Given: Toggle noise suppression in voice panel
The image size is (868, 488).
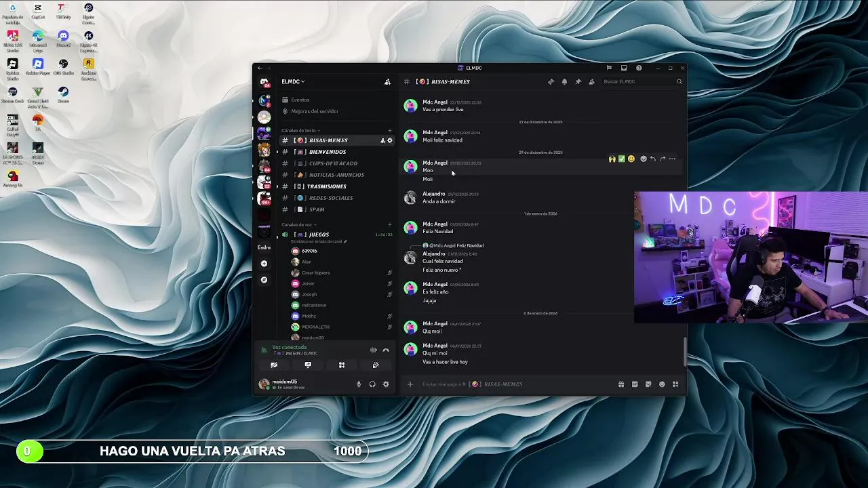Looking at the screenshot, I should tap(373, 350).
